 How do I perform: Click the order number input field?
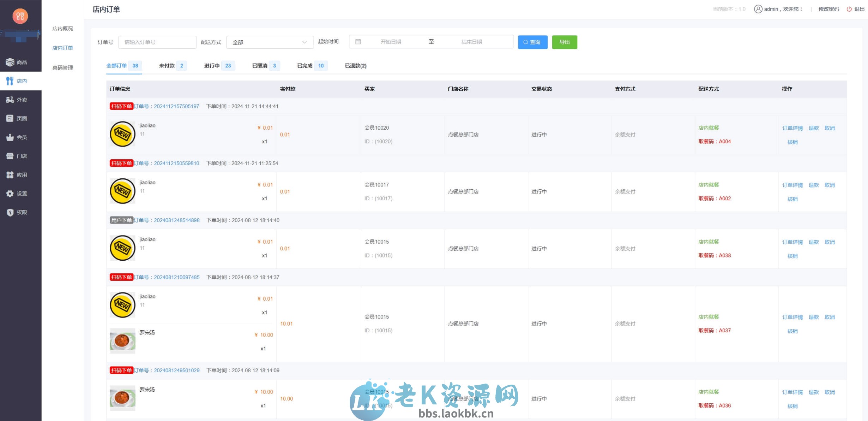coord(157,42)
